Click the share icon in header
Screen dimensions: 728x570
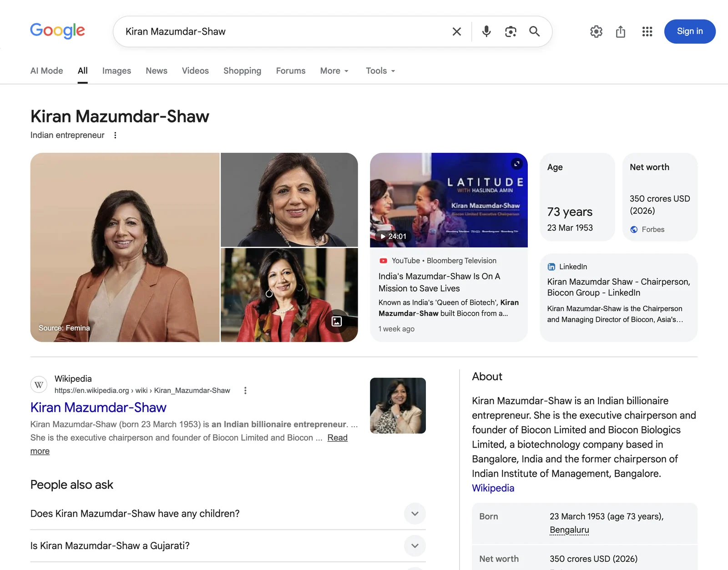(621, 31)
